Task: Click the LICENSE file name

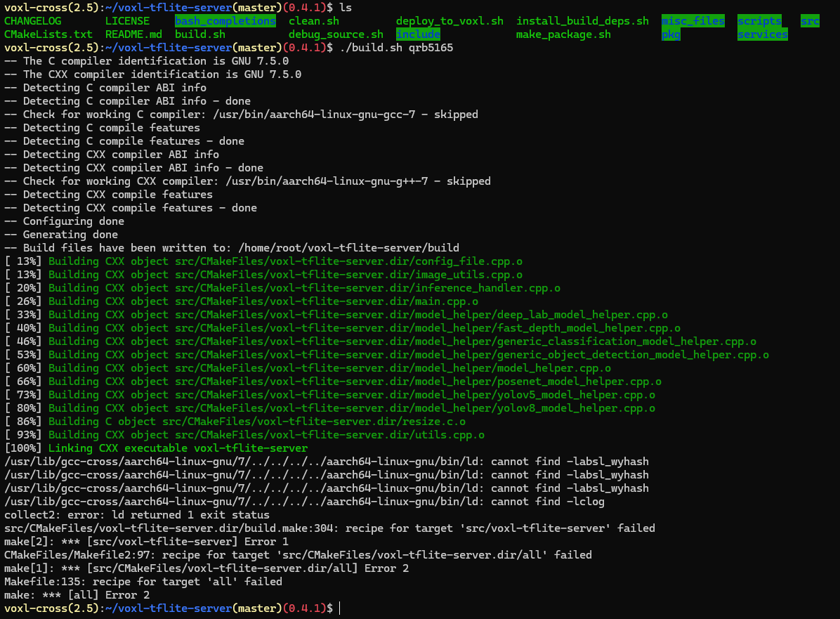Action: pyautogui.click(x=128, y=21)
